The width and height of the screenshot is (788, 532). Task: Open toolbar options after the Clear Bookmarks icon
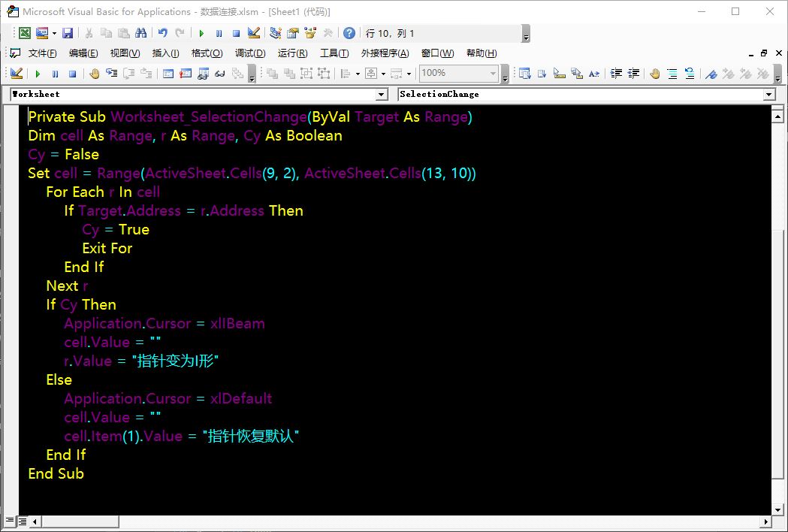coord(777,74)
